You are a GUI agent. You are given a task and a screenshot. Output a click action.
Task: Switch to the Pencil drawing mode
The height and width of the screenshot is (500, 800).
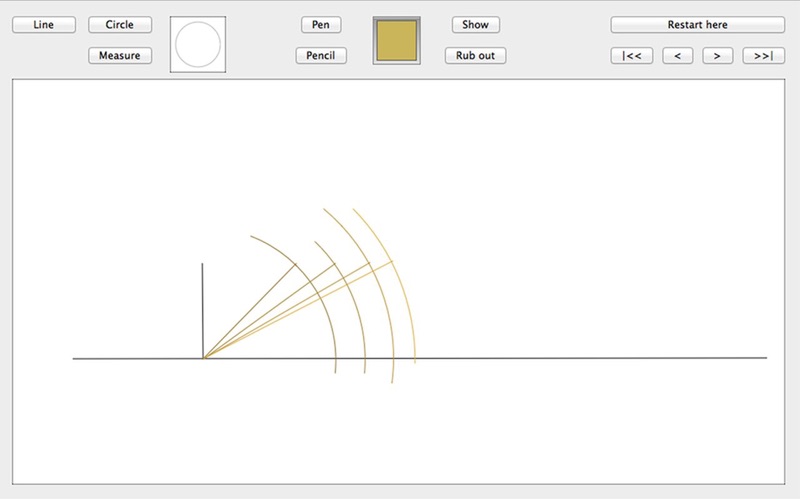point(321,56)
